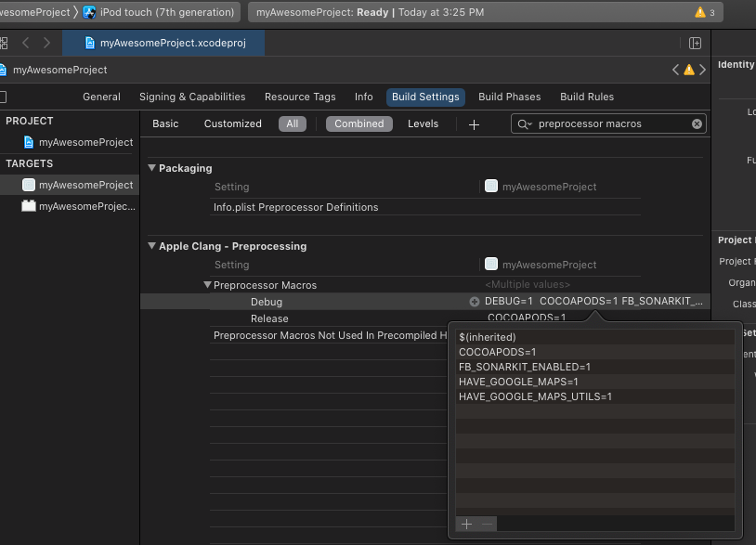The image size is (756, 545).
Task: Jump to the next issue chevron
Action: (702, 70)
